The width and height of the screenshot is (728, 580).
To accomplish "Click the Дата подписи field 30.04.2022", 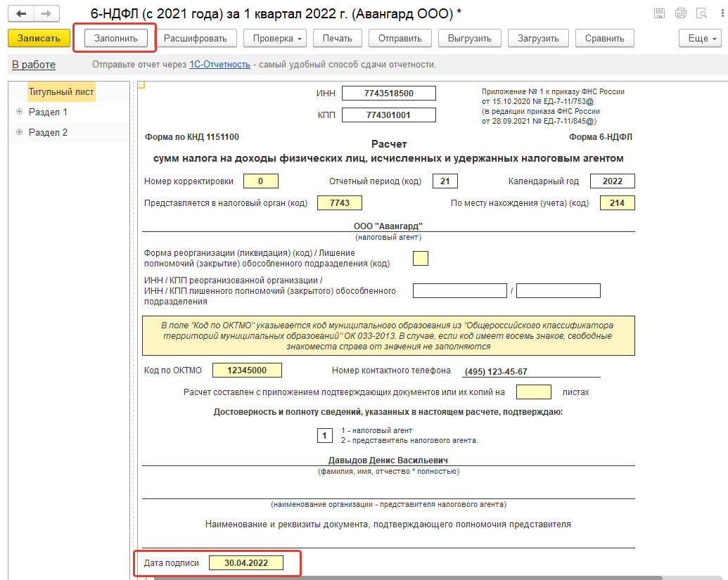I will point(246,563).
